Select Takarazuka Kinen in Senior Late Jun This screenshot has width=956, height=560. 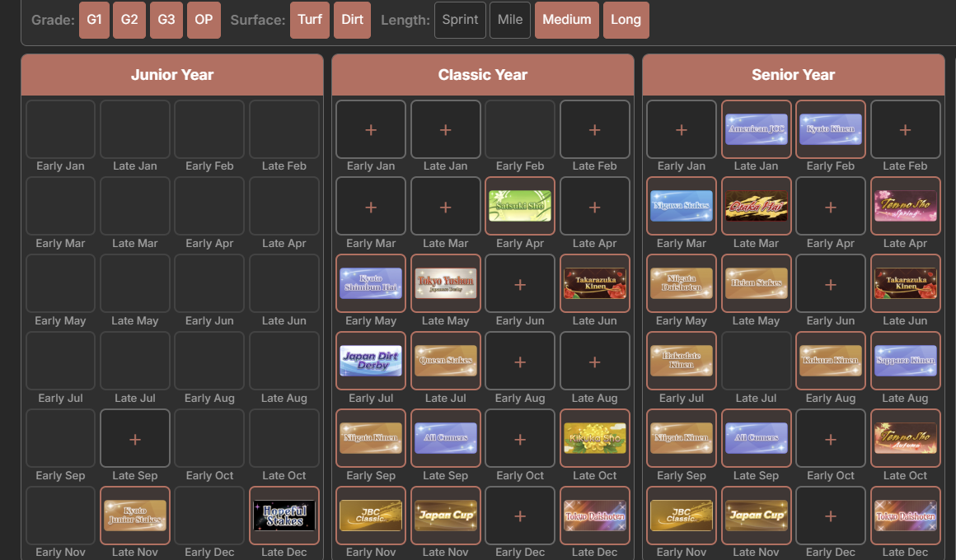[x=906, y=283]
